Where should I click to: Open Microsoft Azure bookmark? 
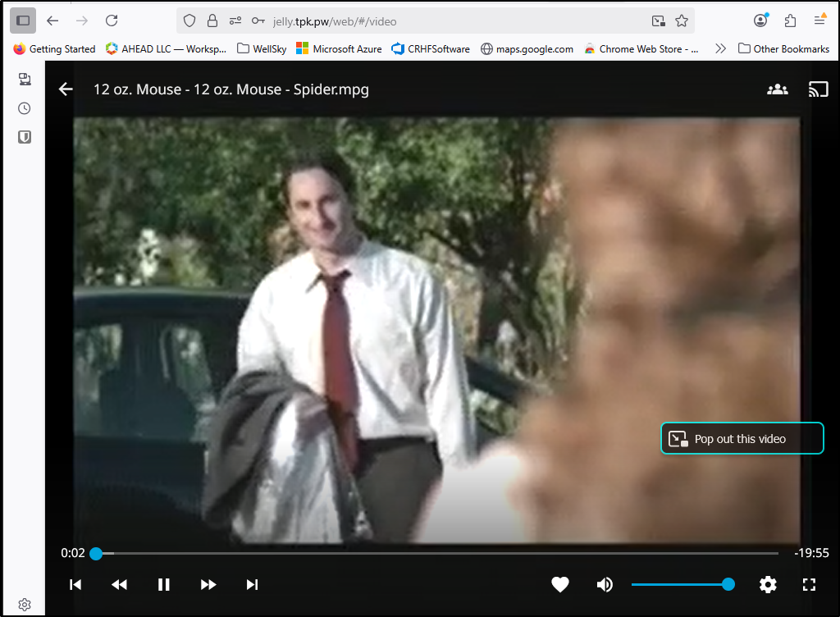(x=339, y=48)
